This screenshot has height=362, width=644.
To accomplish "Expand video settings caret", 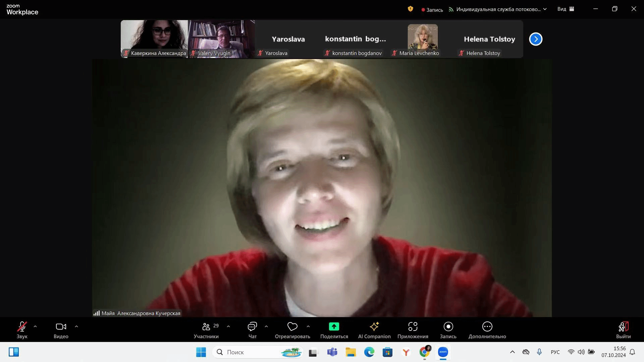I will pyautogui.click(x=76, y=326).
